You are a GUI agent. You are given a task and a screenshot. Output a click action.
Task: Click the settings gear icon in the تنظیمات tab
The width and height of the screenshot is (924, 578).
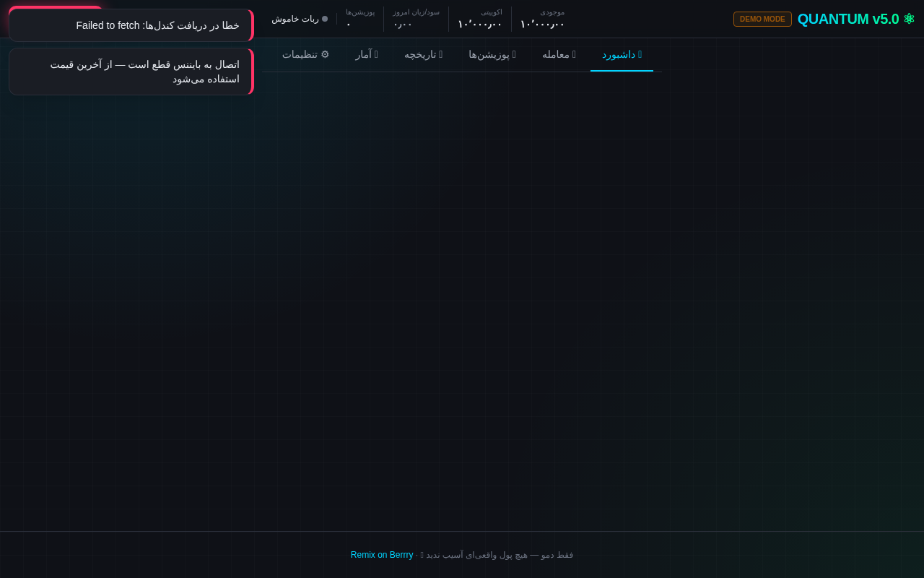(325, 54)
